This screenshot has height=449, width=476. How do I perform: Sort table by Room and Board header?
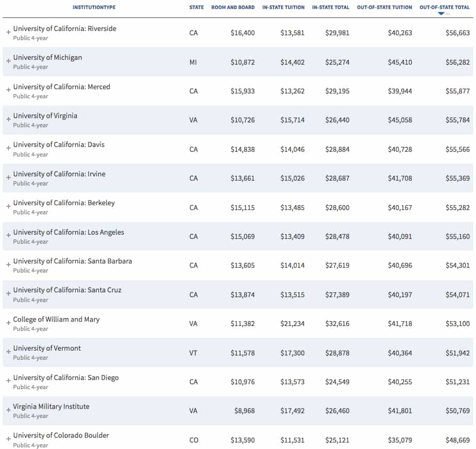233,7
